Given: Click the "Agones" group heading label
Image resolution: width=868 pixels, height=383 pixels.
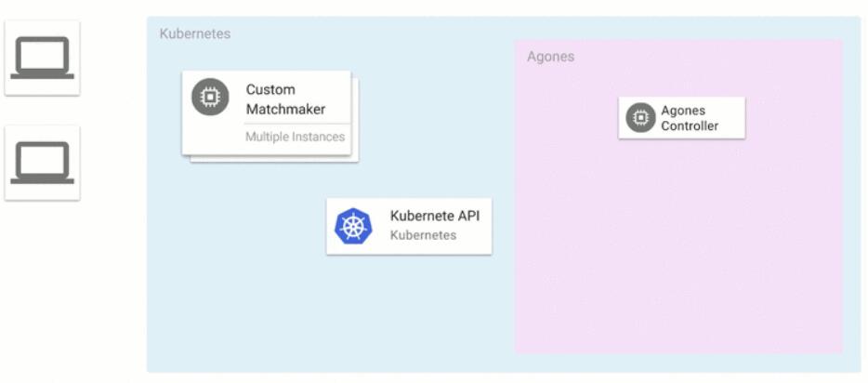Looking at the screenshot, I should [550, 57].
